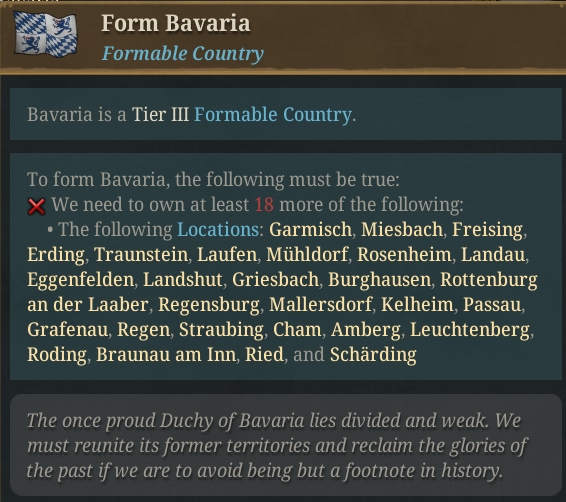Click the Bavaria flag icon

45,34
